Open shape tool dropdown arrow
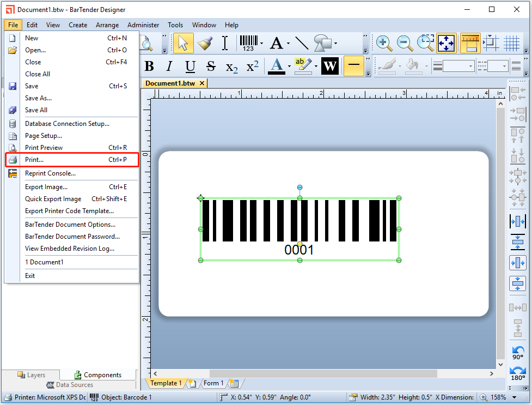The width and height of the screenshot is (532, 405). [x=335, y=43]
